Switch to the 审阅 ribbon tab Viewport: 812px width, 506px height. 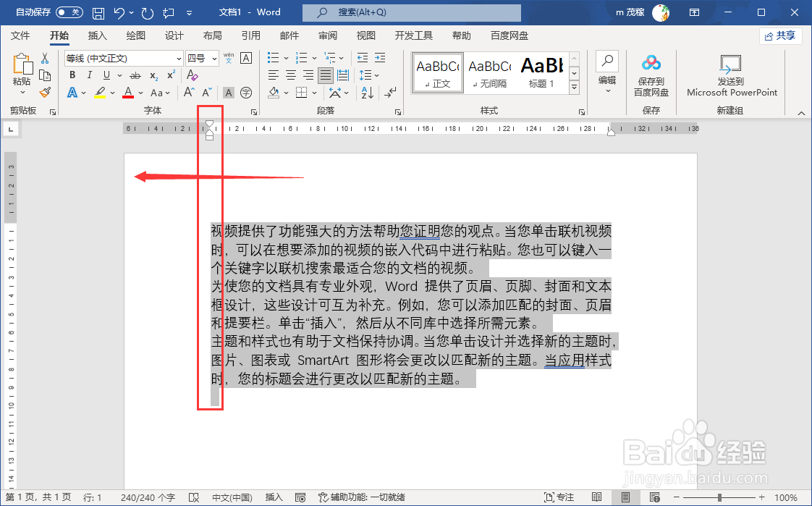327,35
